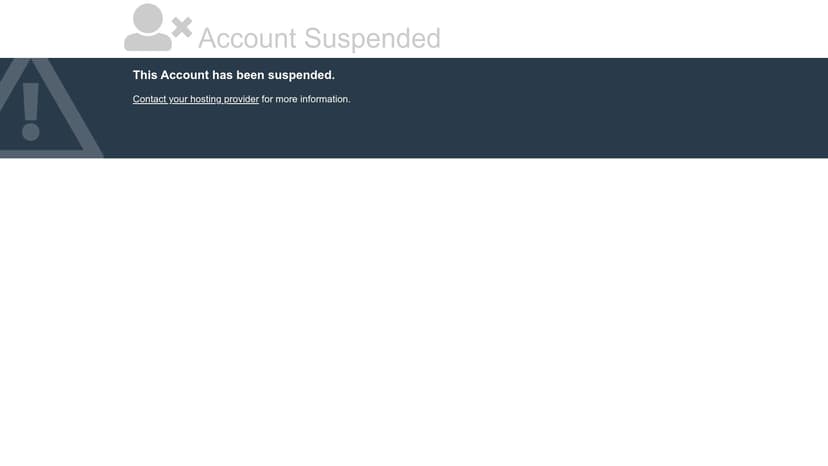
Task: Click the "Account Suspended" page heading
Action: 319,39
